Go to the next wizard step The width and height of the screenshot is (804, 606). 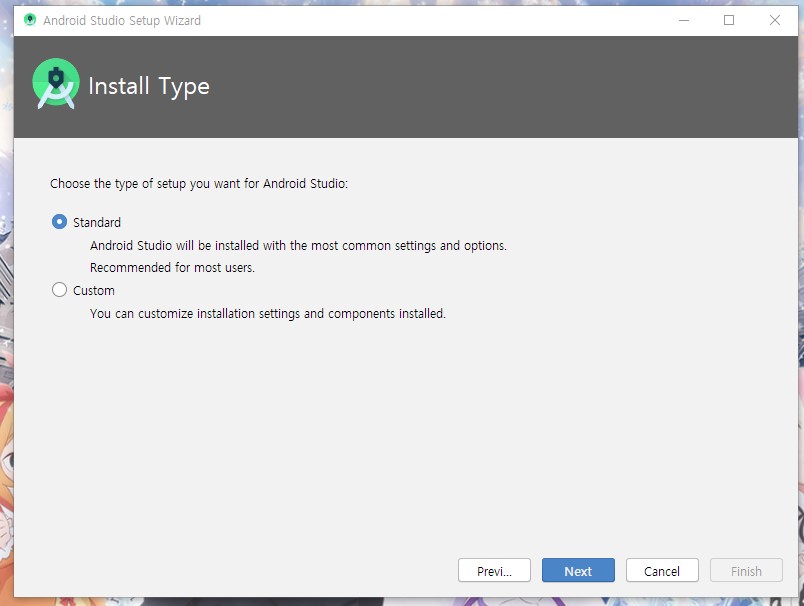click(x=578, y=571)
